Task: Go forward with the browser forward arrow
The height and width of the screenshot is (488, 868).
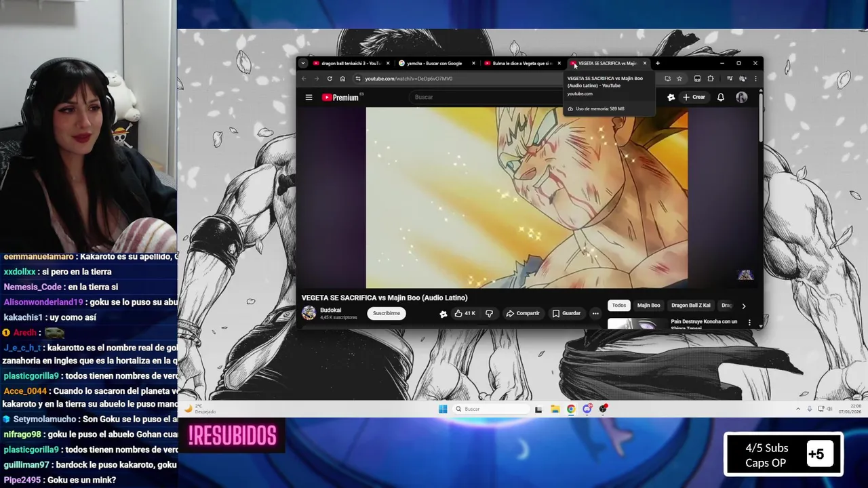Action: click(316, 79)
